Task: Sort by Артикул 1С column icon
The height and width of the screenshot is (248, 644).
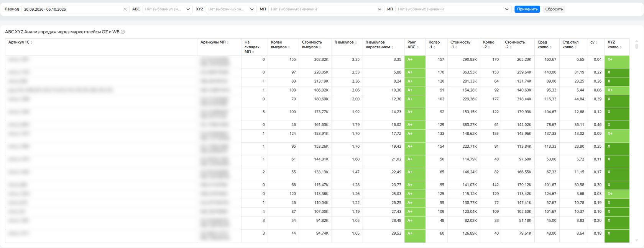Action: coord(31,42)
